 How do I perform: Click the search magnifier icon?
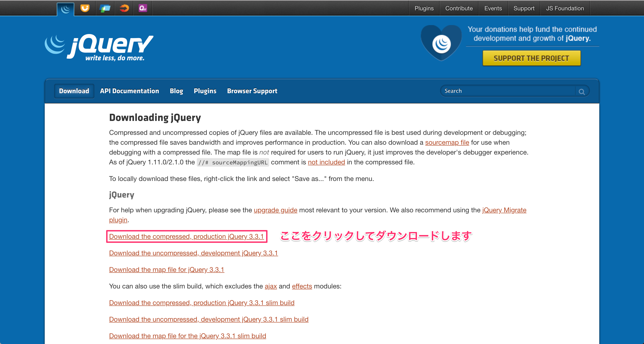(x=582, y=91)
